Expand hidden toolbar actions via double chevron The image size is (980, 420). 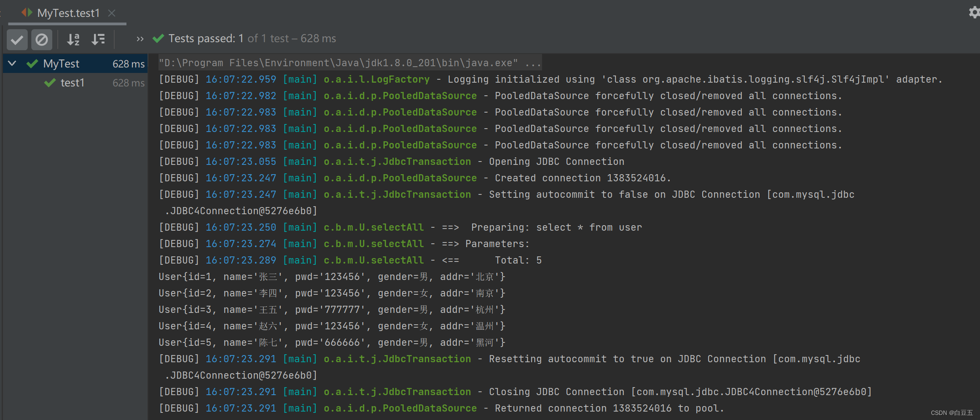(140, 39)
